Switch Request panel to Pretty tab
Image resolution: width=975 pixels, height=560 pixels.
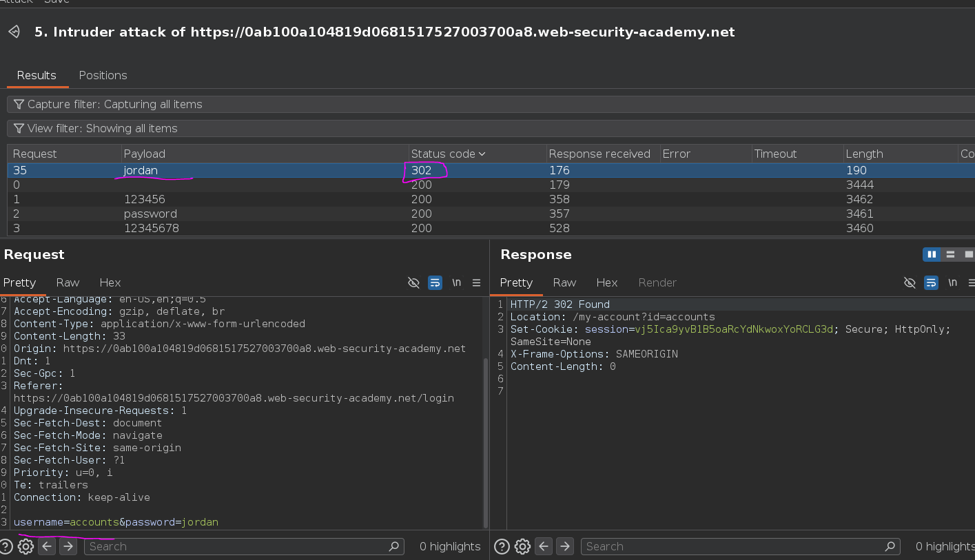(19, 282)
